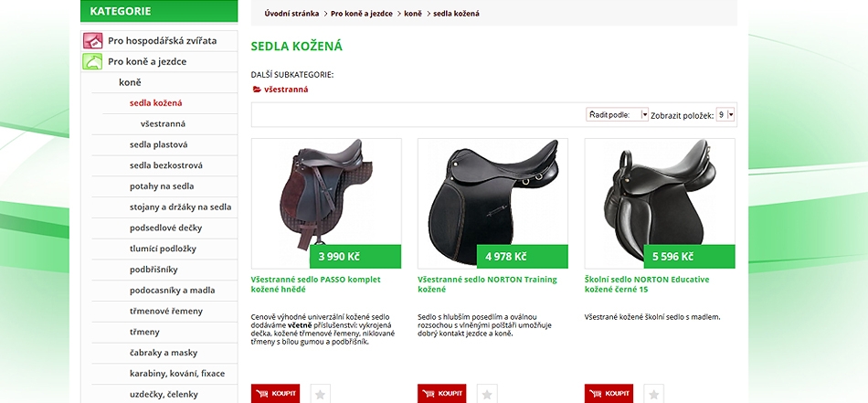868x403 pixels.
Task: Go to všestranná subcategory in sidebar
Action: pos(163,124)
